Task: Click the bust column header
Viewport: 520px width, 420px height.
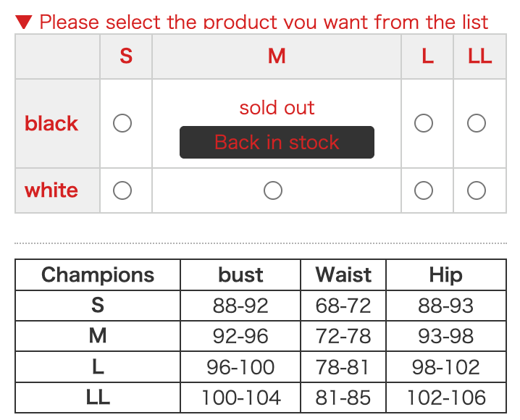Action: coord(240,275)
